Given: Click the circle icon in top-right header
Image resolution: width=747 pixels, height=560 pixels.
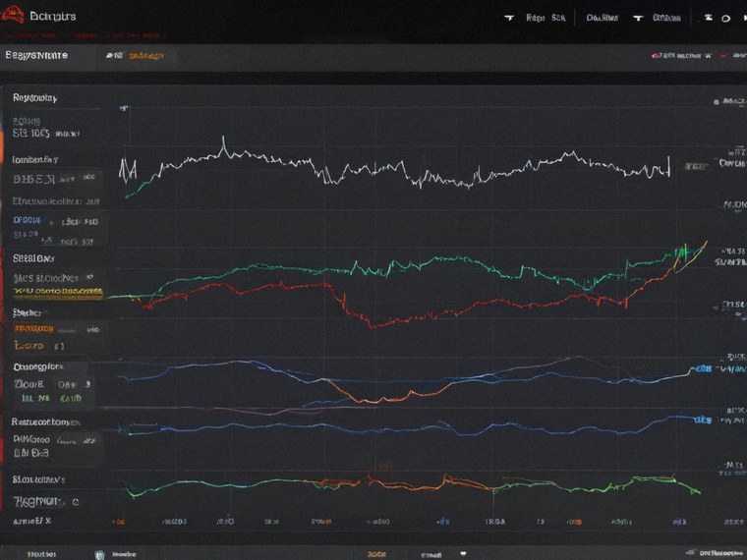Looking at the screenshot, I should 725,19.
